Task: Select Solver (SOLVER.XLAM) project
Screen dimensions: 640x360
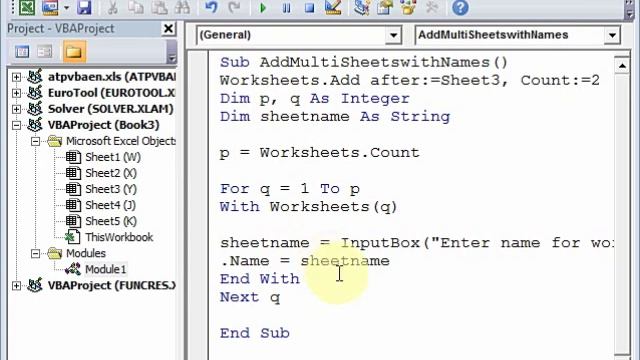Action: pyautogui.click(x=111, y=109)
